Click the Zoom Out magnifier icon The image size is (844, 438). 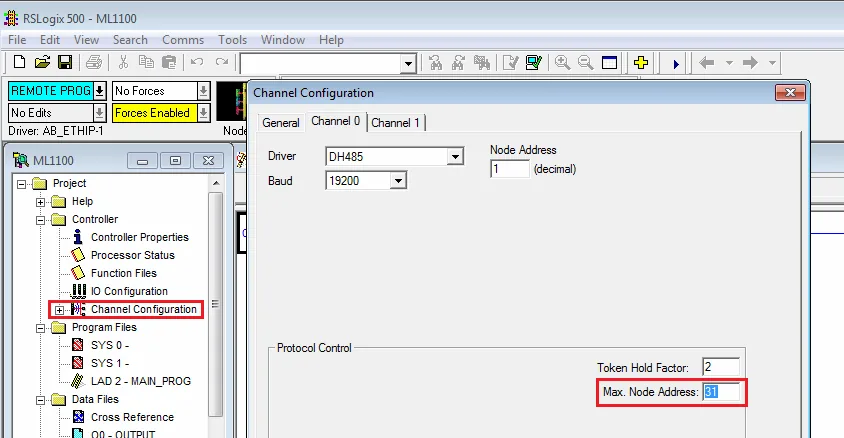pos(586,63)
